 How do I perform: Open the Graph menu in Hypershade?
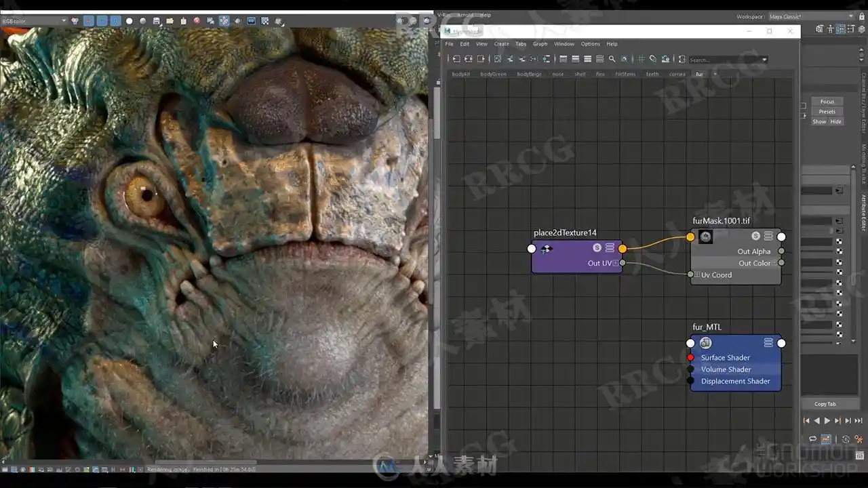coord(540,44)
